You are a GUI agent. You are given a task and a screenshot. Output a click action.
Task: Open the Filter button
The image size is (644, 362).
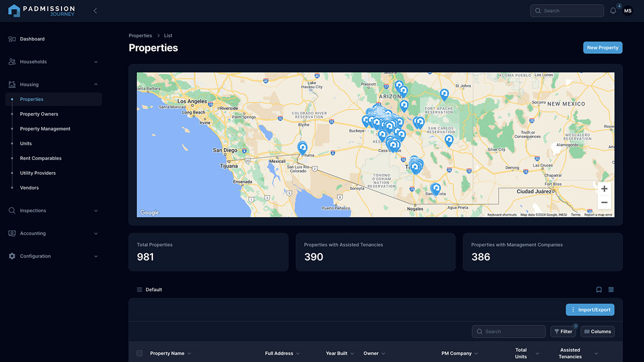(x=563, y=332)
